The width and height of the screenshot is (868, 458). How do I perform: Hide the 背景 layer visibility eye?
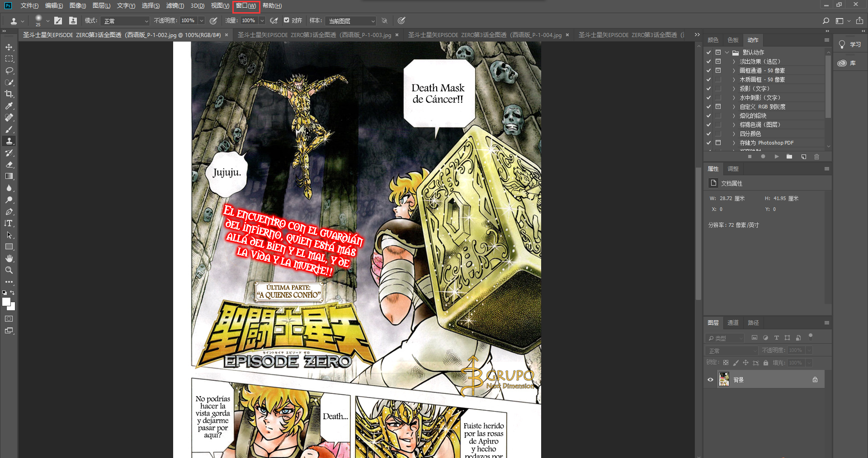[710, 380]
